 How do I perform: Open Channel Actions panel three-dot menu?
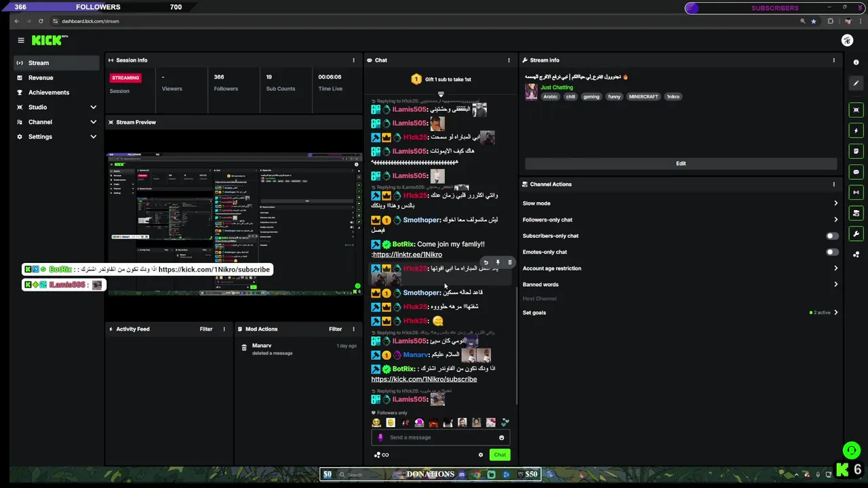833,184
